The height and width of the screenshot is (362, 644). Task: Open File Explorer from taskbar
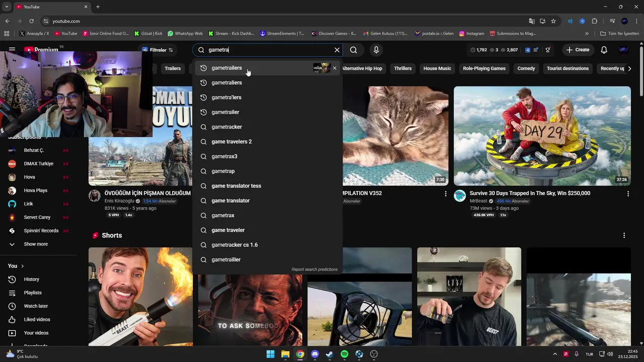click(285, 354)
